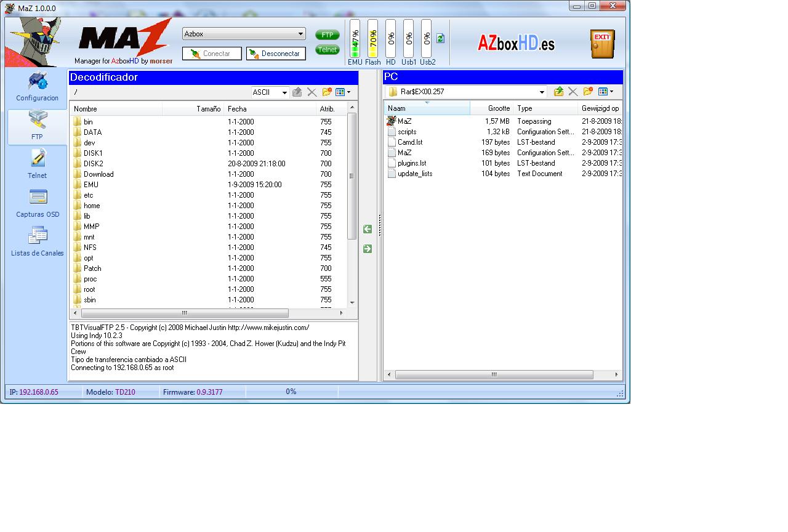Transfer file to decoder with left arrow
788x532 pixels.
368,229
